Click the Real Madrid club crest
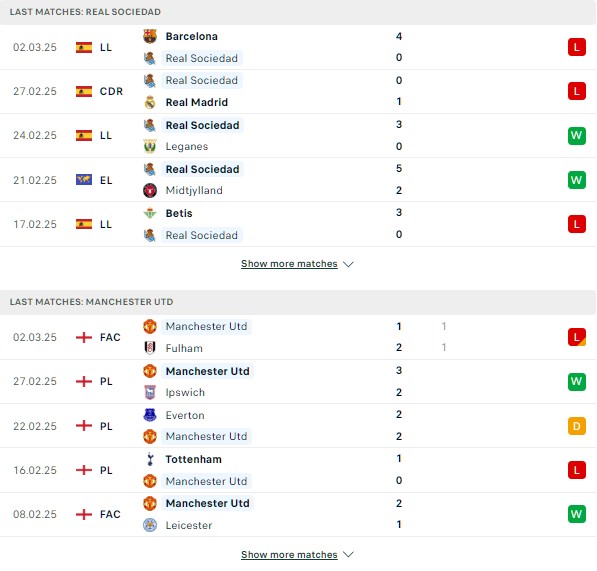 click(x=150, y=102)
